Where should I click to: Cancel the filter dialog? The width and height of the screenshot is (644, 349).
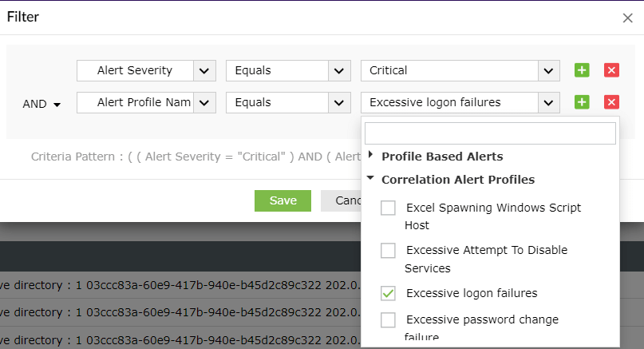tap(340, 200)
